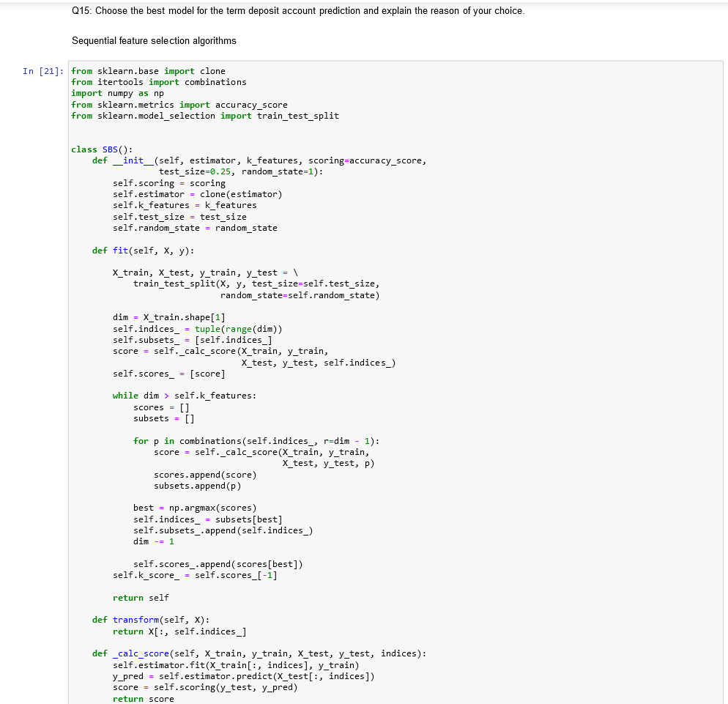Click 'self.test_size = test_size' line
The width and height of the screenshot is (728, 704).
[179, 217]
